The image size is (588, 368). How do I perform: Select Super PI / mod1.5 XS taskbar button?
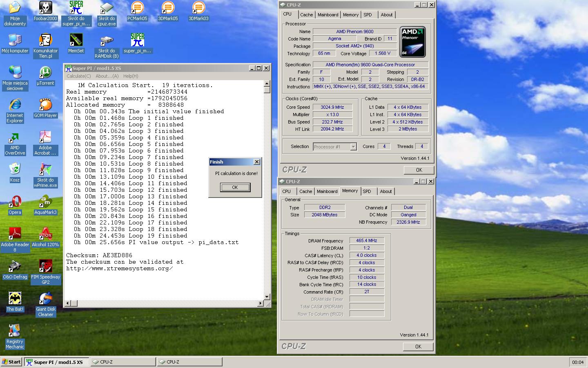[56, 362]
